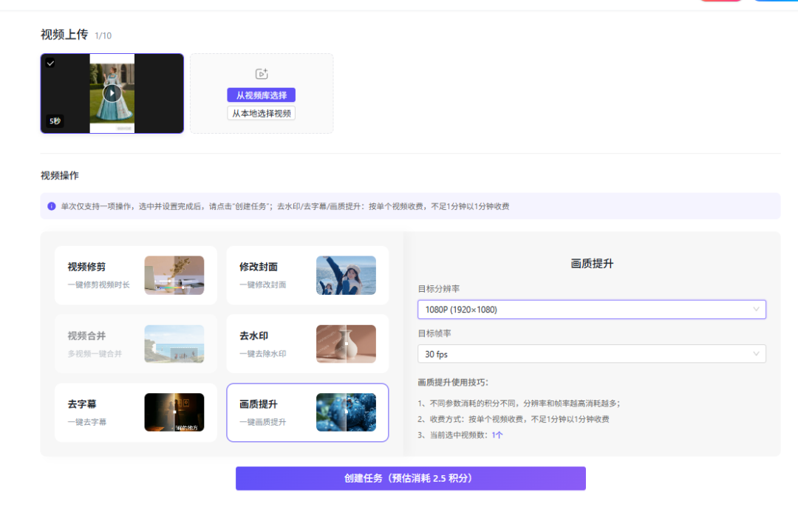Select the 去水印 card
The width and height of the screenshot is (798, 532).
307,344
